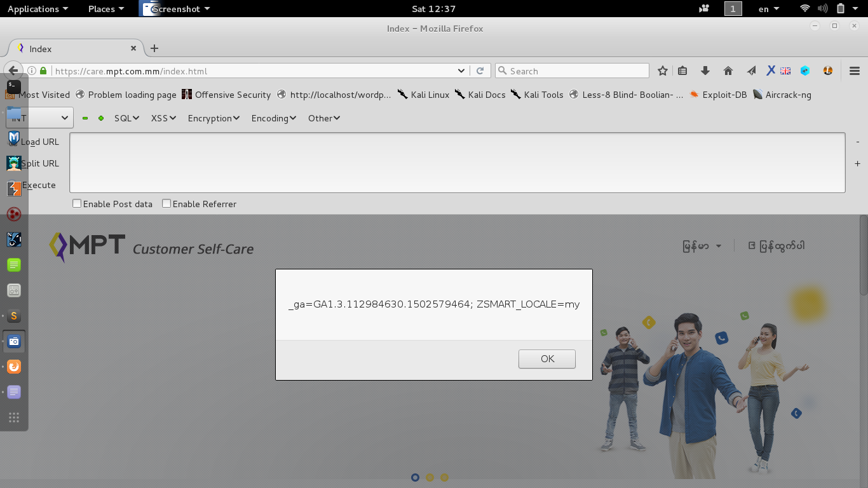Reload the page with the refresh icon
This screenshot has height=488, width=868.
[x=480, y=71]
